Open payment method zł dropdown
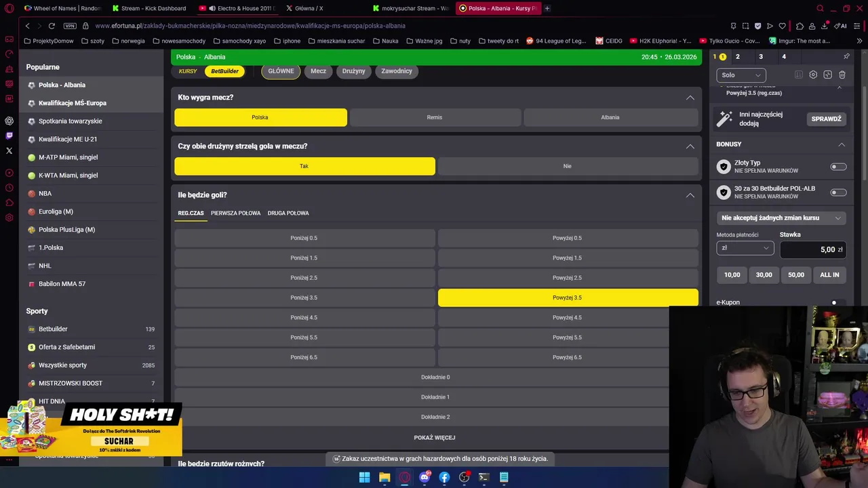 pos(745,248)
